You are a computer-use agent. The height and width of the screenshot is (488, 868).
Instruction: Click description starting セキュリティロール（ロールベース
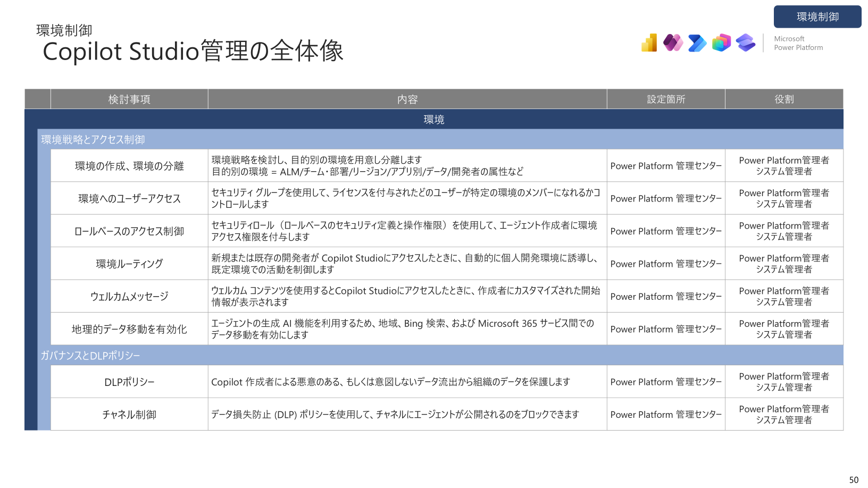407,231
